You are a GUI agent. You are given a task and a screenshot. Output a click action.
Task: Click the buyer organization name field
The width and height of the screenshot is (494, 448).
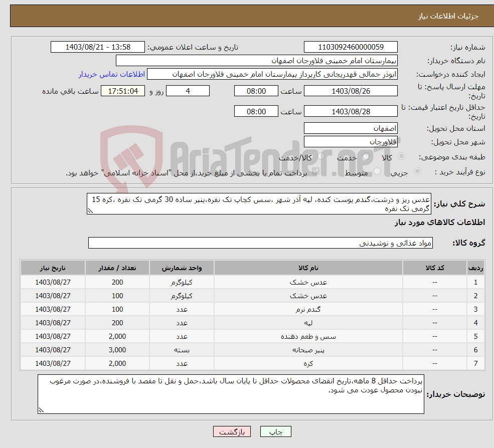coord(257,61)
